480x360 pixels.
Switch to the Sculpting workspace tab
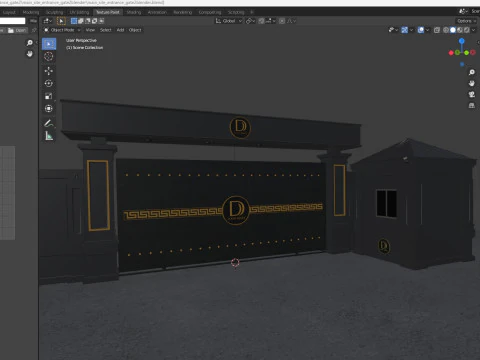(x=54, y=12)
